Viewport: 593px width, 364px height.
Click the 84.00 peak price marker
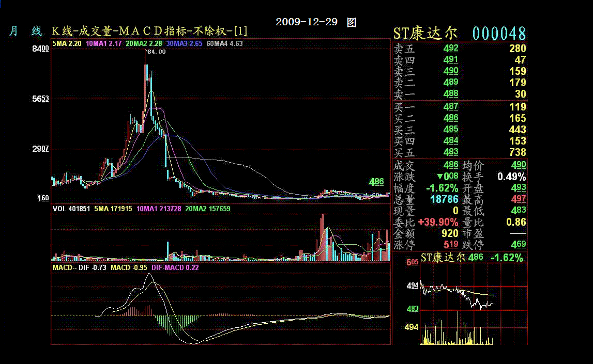157,52
